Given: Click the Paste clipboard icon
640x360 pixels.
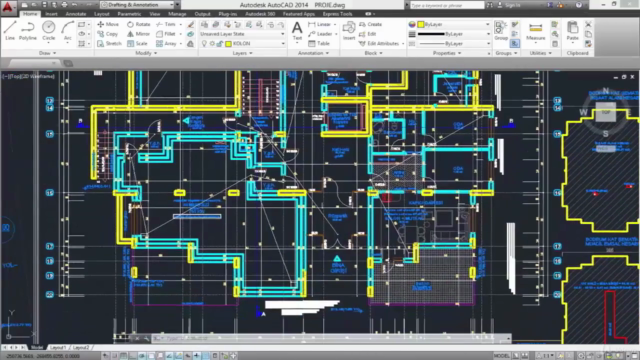Looking at the screenshot, I should click(573, 31).
